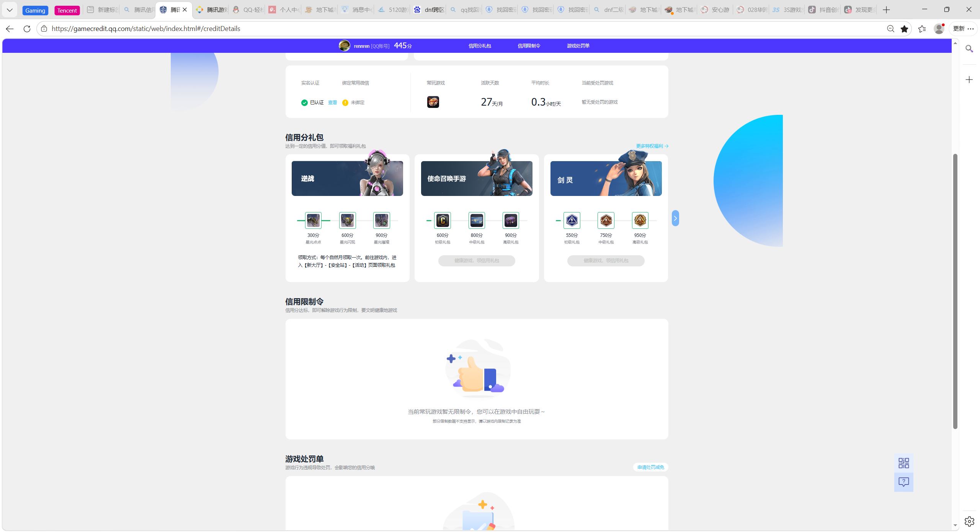Click the 300分 reward icon under 逆战

313,220
